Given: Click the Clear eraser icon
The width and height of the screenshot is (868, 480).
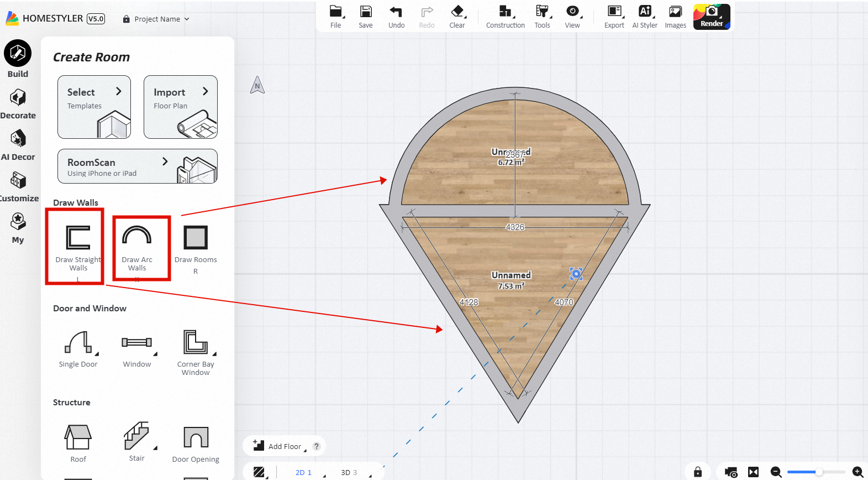Looking at the screenshot, I should [x=457, y=12].
